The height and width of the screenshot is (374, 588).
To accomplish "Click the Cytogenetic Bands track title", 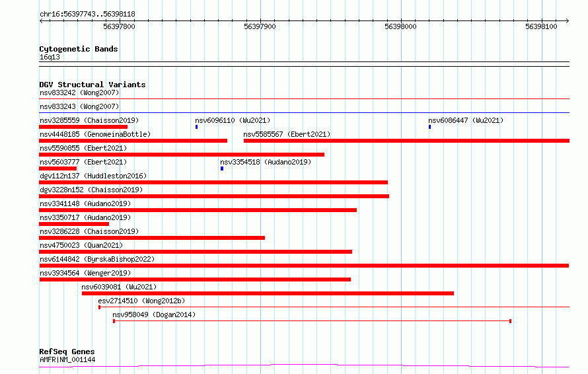I will 79,49.
